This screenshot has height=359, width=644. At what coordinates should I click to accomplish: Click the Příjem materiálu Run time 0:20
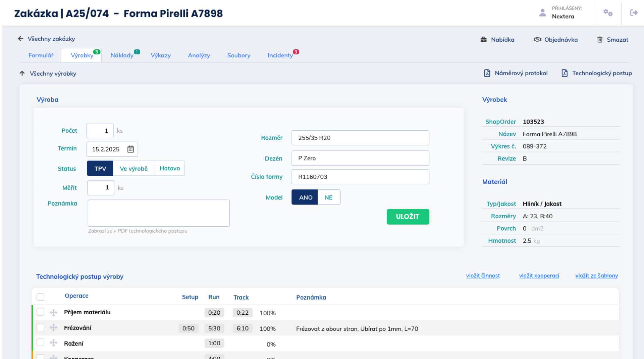point(214,313)
